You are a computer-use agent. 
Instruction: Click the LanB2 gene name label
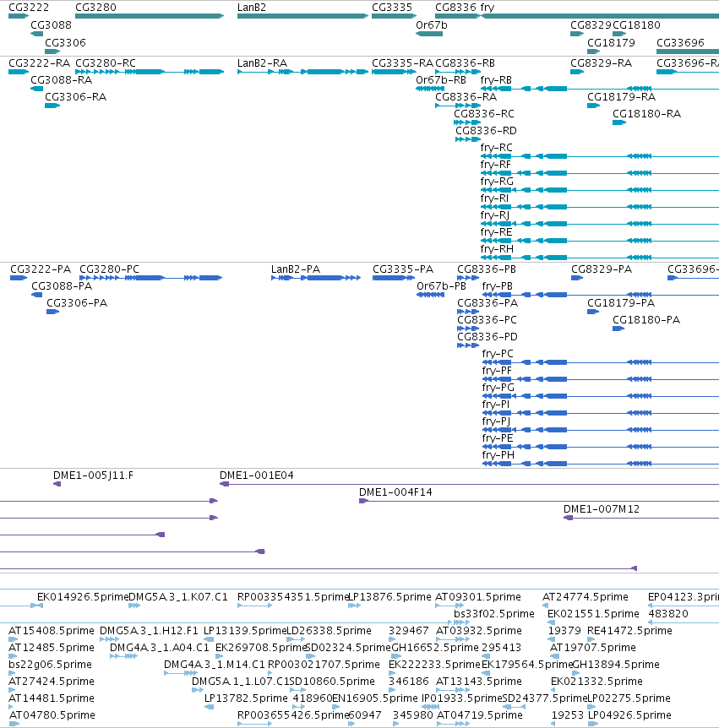coord(251,8)
